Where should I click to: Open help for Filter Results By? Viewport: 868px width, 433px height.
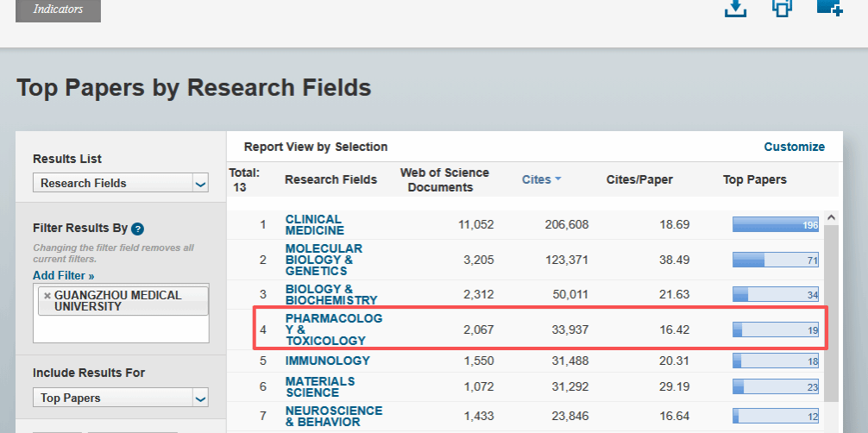(x=138, y=229)
